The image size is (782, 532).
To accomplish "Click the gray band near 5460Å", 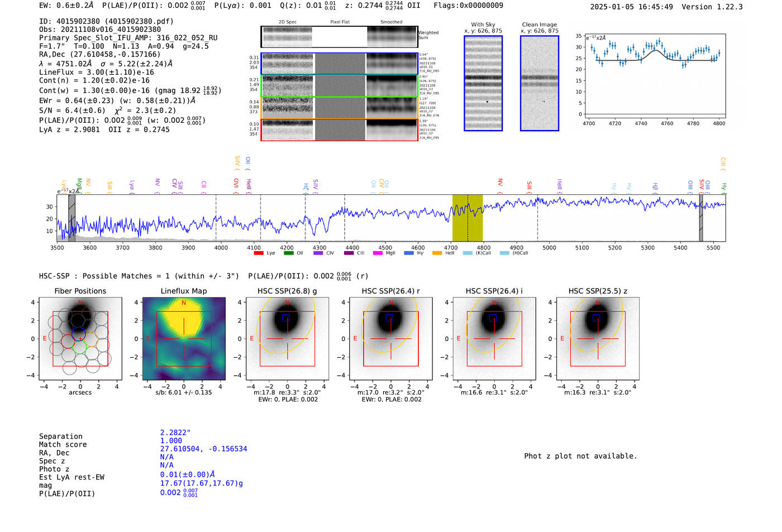I will pyautogui.click(x=701, y=218).
